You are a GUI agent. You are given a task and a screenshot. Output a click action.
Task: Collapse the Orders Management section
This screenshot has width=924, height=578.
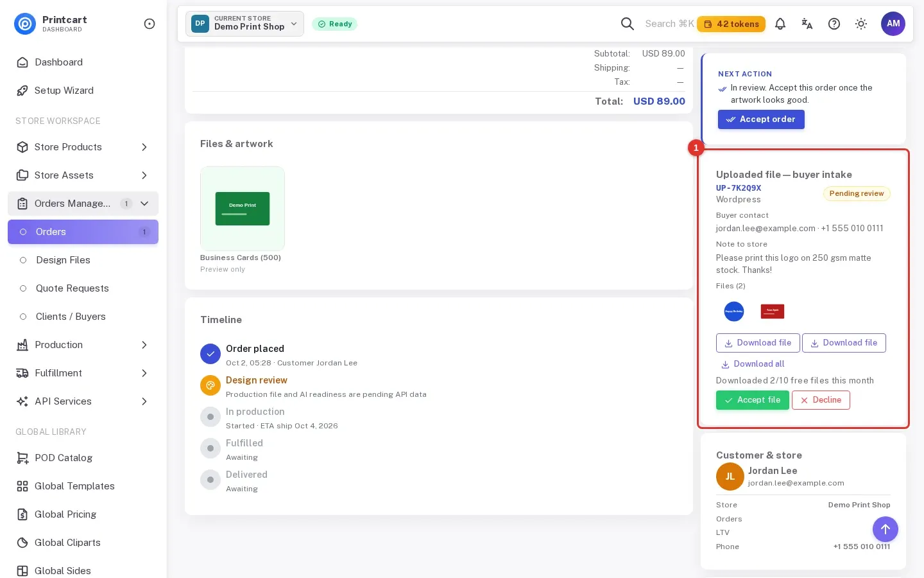pyautogui.click(x=83, y=204)
